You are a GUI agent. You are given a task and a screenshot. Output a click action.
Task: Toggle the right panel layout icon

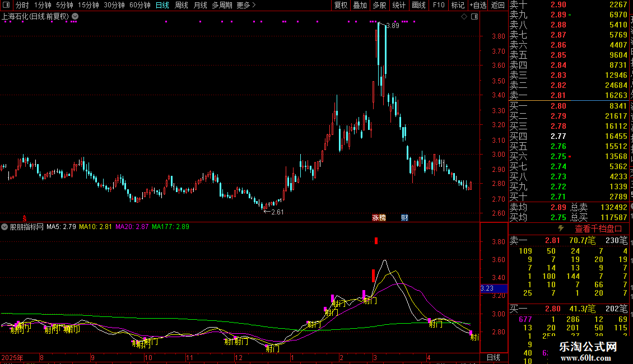[x=474, y=17]
